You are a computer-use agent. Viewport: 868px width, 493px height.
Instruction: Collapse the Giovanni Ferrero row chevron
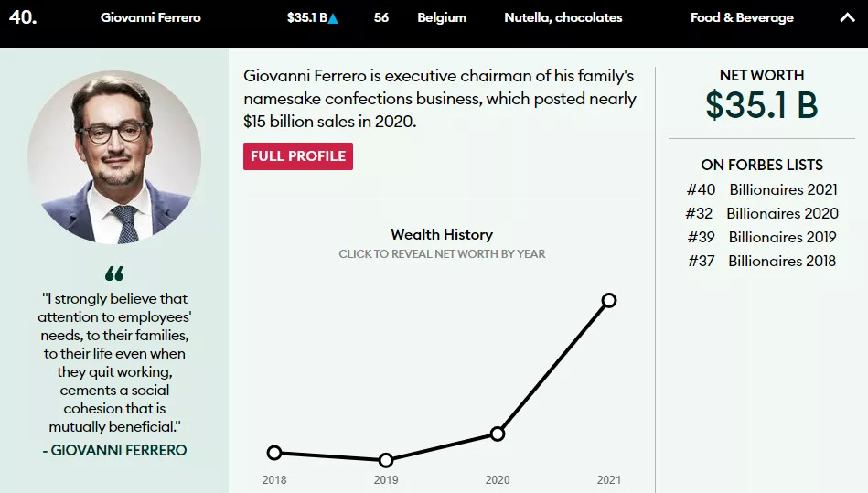[846, 17]
